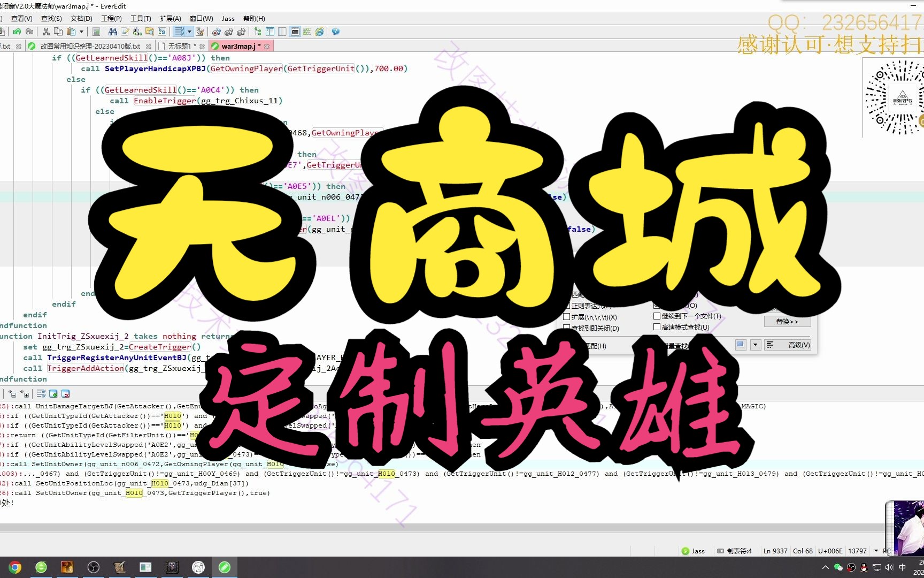Image resolution: width=924 pixels, height=578 pixels.
Task: Open OBS Studio from the taskbar
Action: point(93,567)
